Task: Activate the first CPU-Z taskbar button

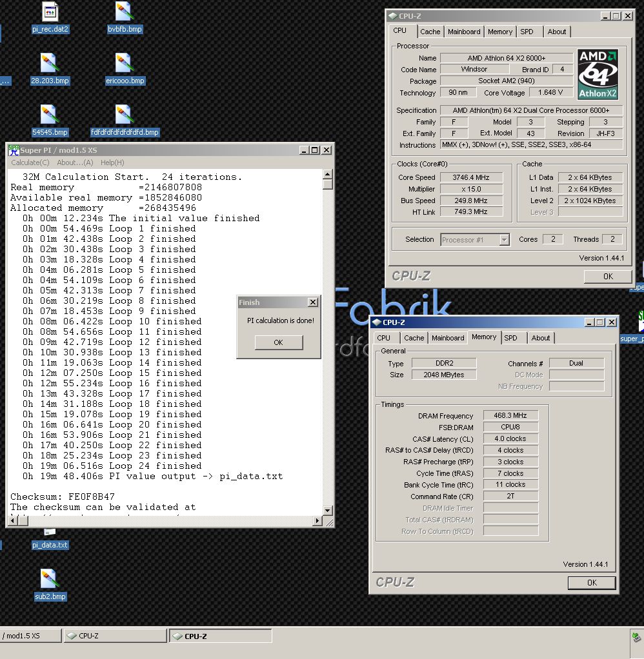Action: (115, 636)
